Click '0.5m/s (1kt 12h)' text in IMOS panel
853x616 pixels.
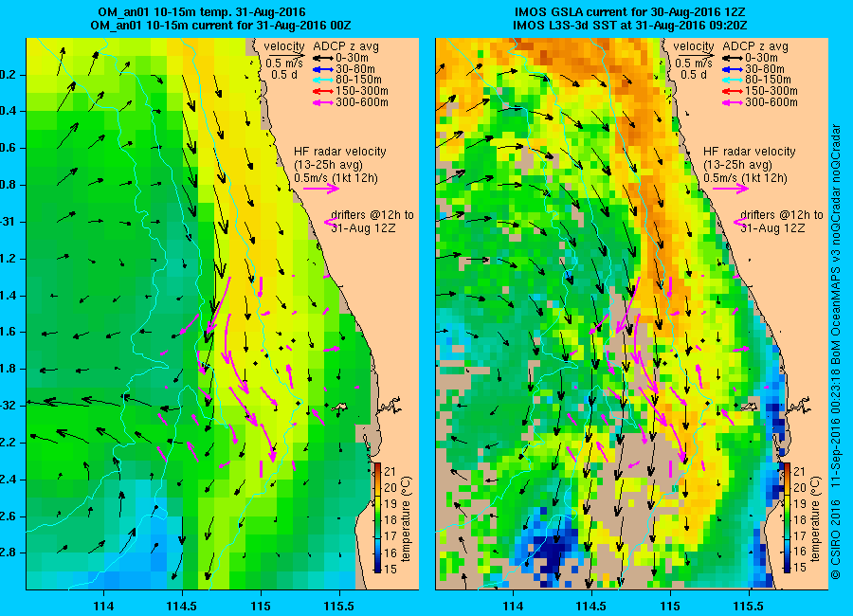click(745, 178)
